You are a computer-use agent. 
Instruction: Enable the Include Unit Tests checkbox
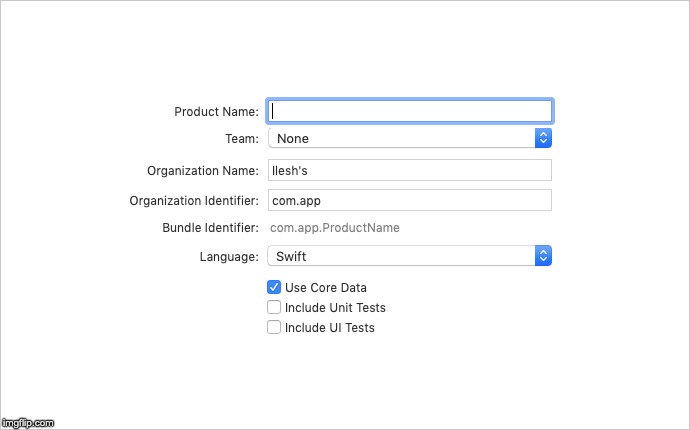point(274,308)
